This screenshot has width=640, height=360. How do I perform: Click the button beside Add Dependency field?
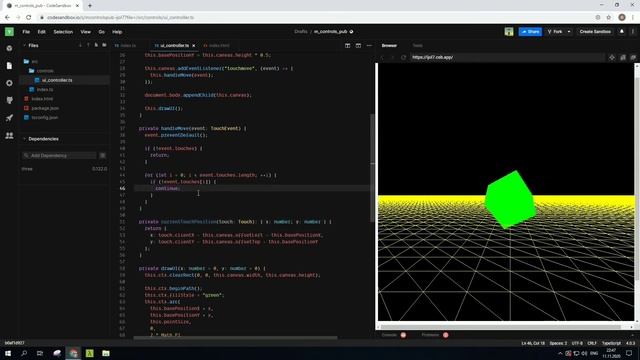(102, 156)
